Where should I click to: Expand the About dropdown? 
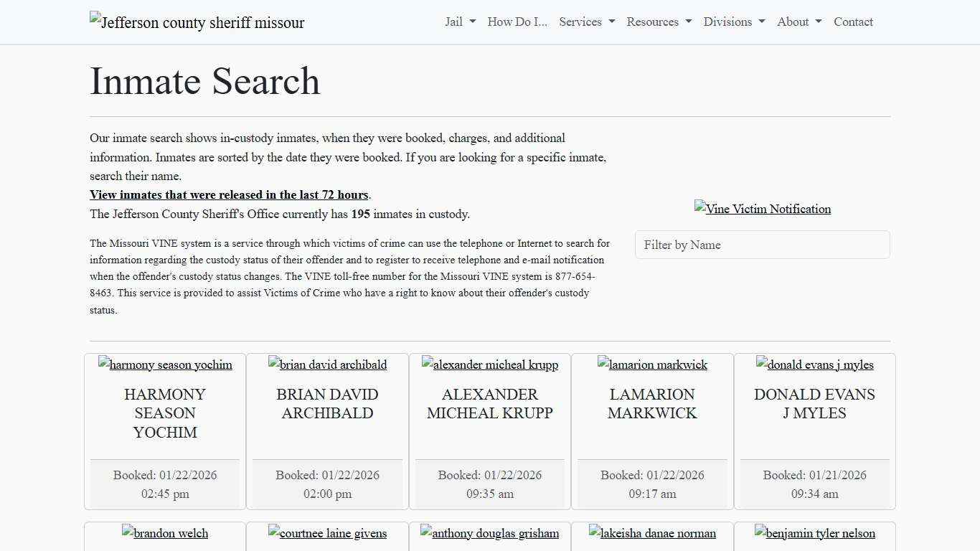[798, 22]
